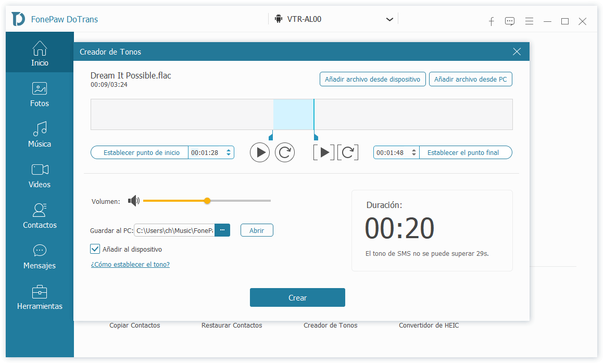Open the feedback chat bubble icon
Viewport: 604px width, 364px height.
coord(510,21)
